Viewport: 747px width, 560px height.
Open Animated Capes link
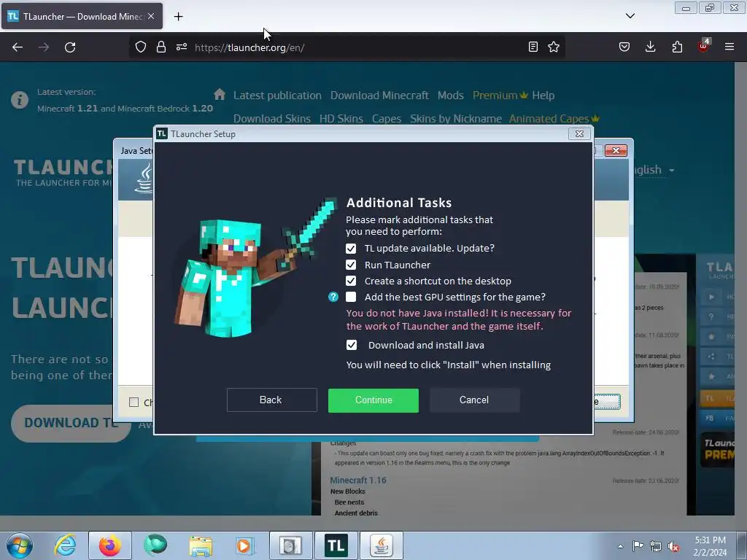click(x=554, y=119)
